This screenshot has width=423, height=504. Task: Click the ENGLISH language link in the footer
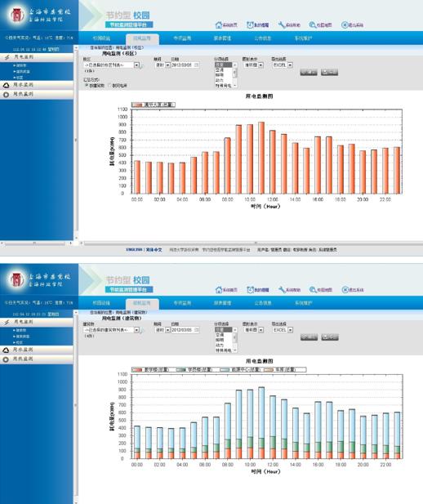(134, 249)
